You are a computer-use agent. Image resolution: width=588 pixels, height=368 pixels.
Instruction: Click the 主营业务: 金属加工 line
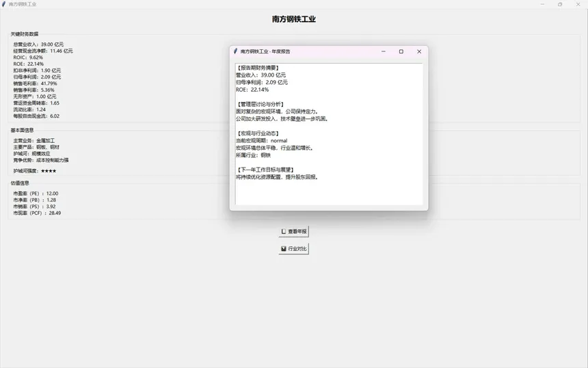click(34, 141)
